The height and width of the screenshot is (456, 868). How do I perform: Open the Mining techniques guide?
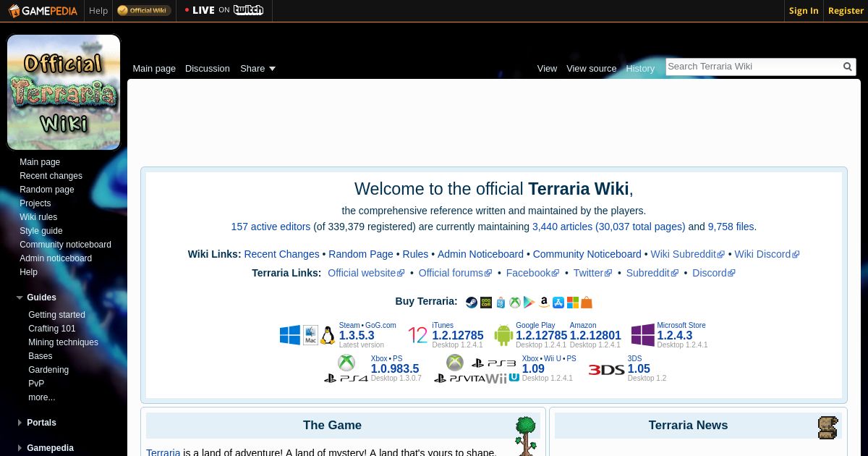tap(63, 342)
